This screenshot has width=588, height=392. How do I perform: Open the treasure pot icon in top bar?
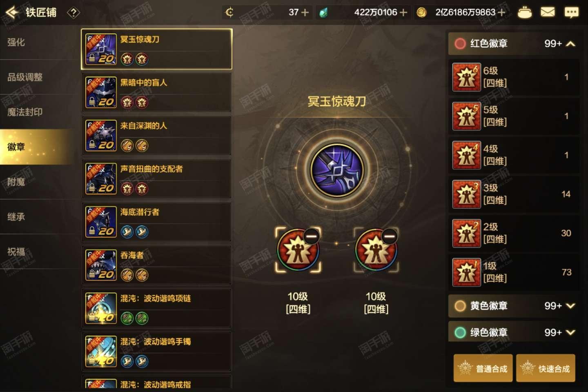coord(525,12)
